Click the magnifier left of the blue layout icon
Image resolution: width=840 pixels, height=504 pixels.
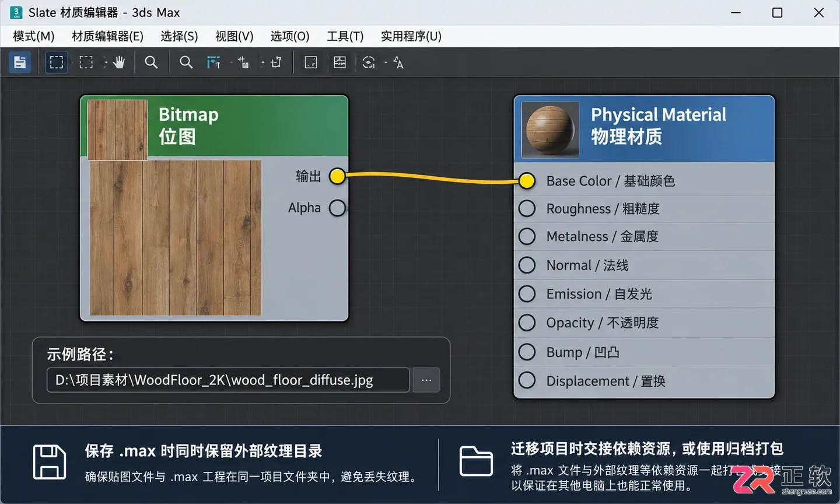pos(186,62)
